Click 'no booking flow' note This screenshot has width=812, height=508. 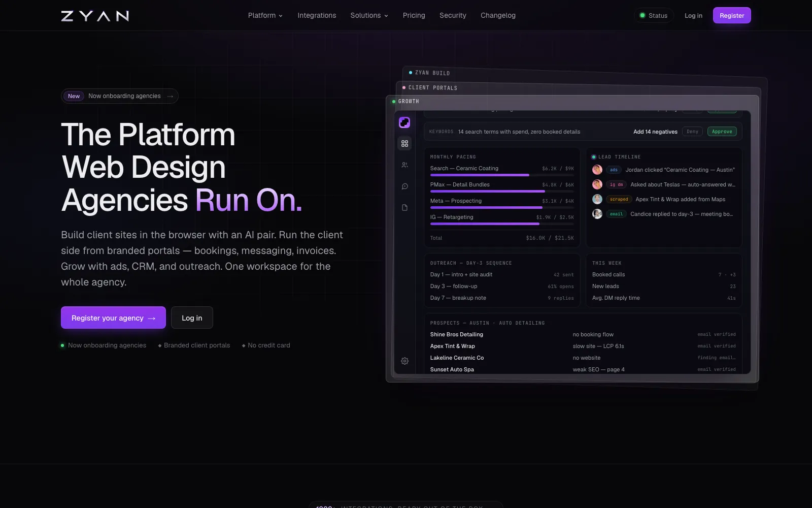tap(593, 334)
